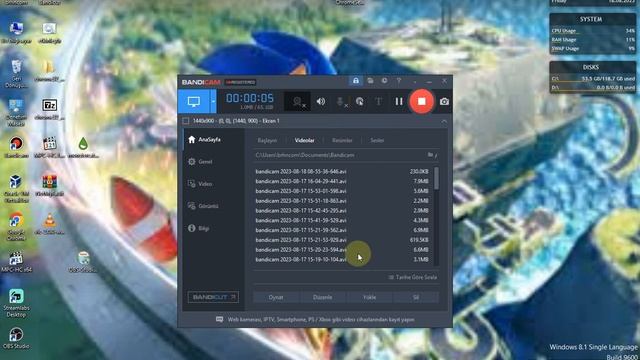The height and width of the screenshot is (360, 640).
Task: Toggle the mouse cursor effect icon
Action: pyautogui.click(x=360, y=101)
